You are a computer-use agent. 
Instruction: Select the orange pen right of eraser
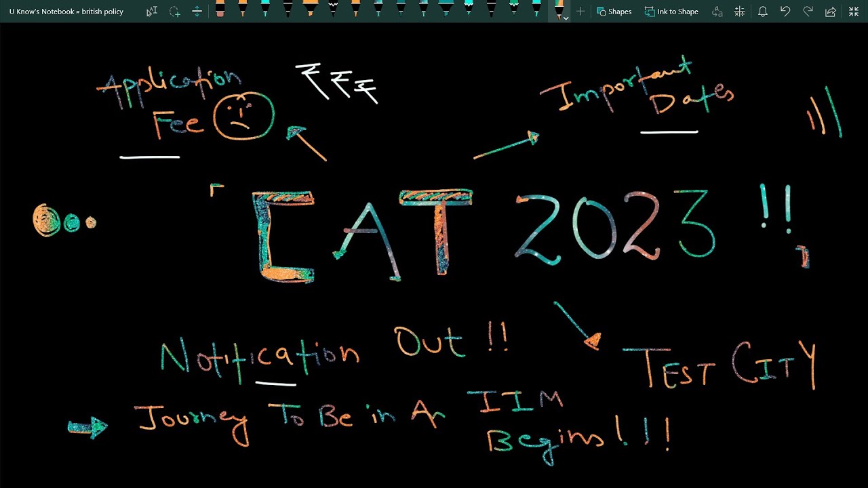pos(242,9)
